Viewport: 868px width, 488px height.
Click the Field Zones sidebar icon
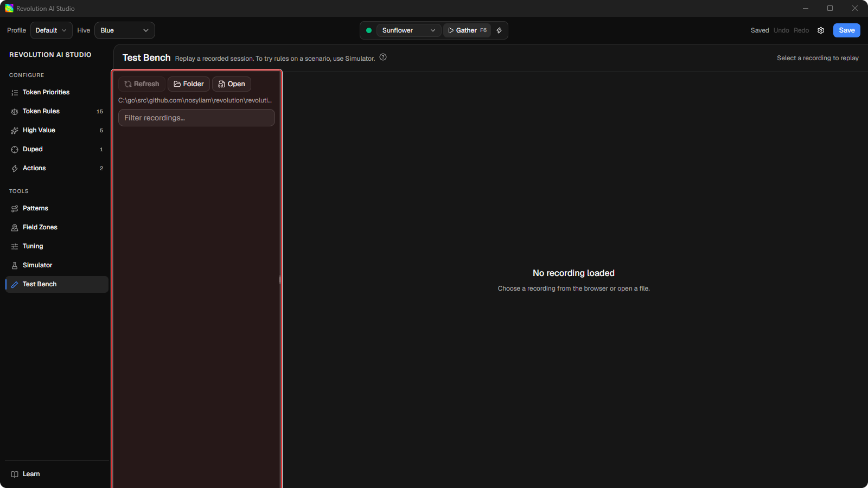pyautogui.click(x=15, y=228)
